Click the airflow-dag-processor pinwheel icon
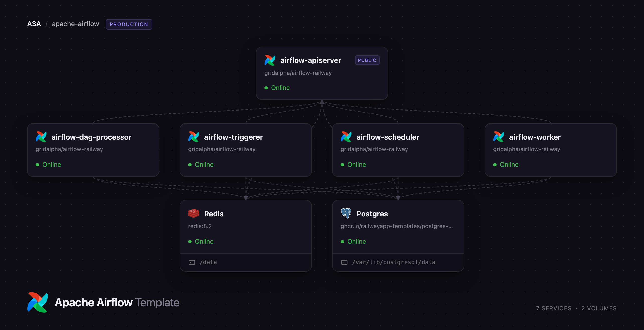The image size is (644, 330). click(41, 137)
